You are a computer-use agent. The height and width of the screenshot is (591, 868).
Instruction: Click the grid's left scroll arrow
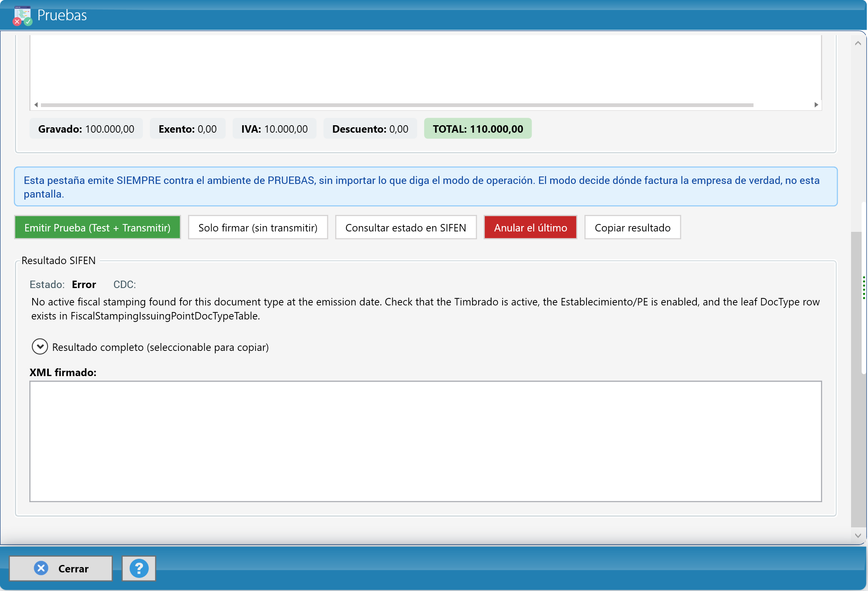pos(36,105)
